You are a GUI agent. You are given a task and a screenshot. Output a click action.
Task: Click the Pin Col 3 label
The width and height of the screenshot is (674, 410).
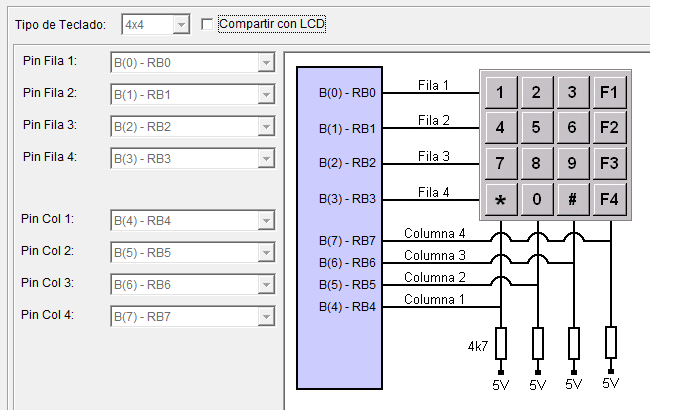coord(47,283)
